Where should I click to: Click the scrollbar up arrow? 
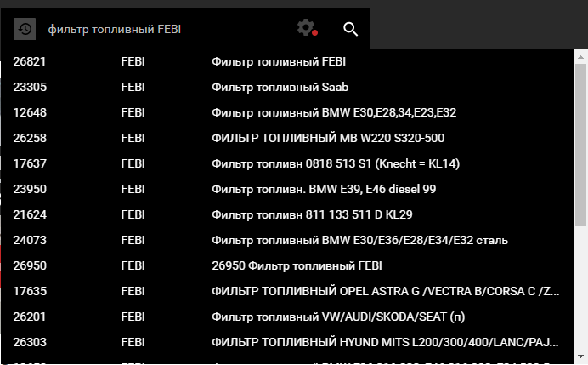[x=580, y=57]
